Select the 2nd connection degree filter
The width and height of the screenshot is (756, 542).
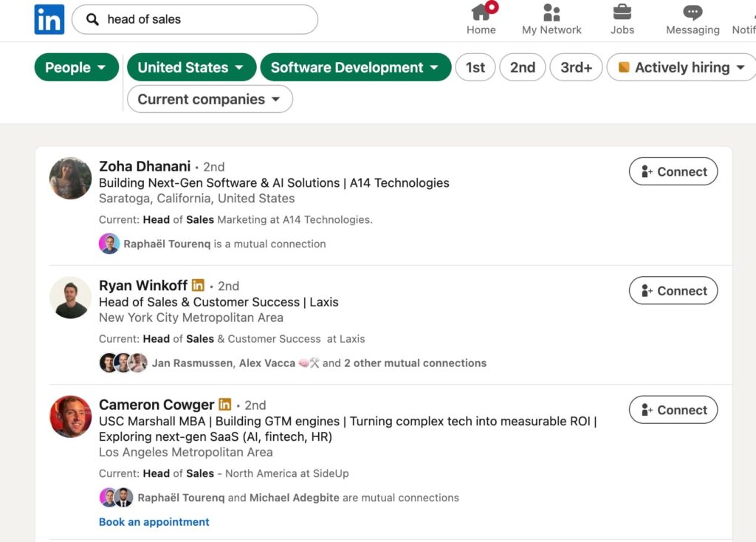(522, 67)
